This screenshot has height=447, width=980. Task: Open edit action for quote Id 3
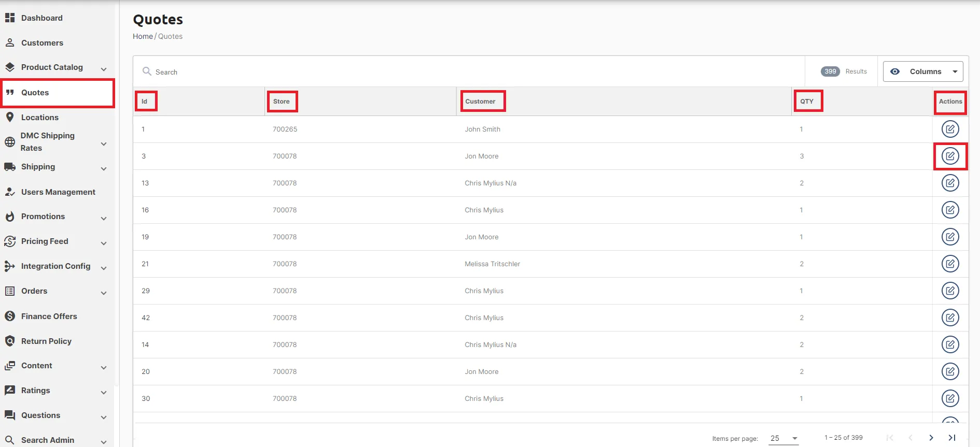[x=950, y=156]
